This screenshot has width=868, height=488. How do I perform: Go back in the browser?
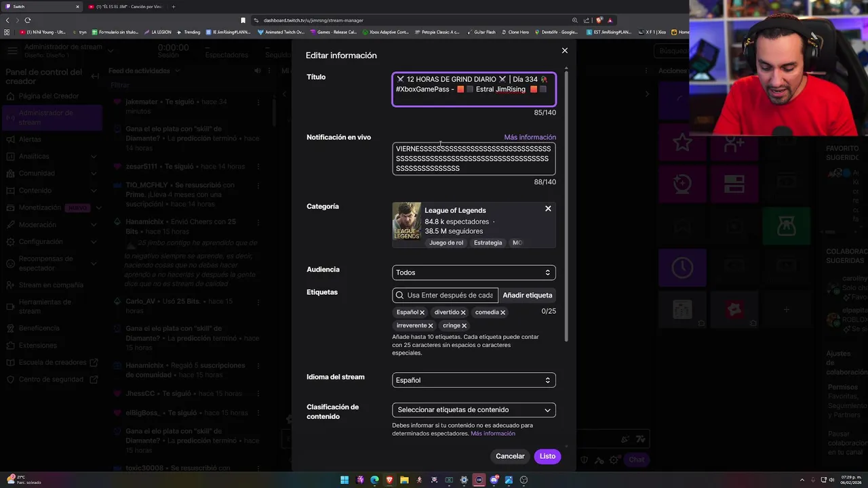(6, 20)
